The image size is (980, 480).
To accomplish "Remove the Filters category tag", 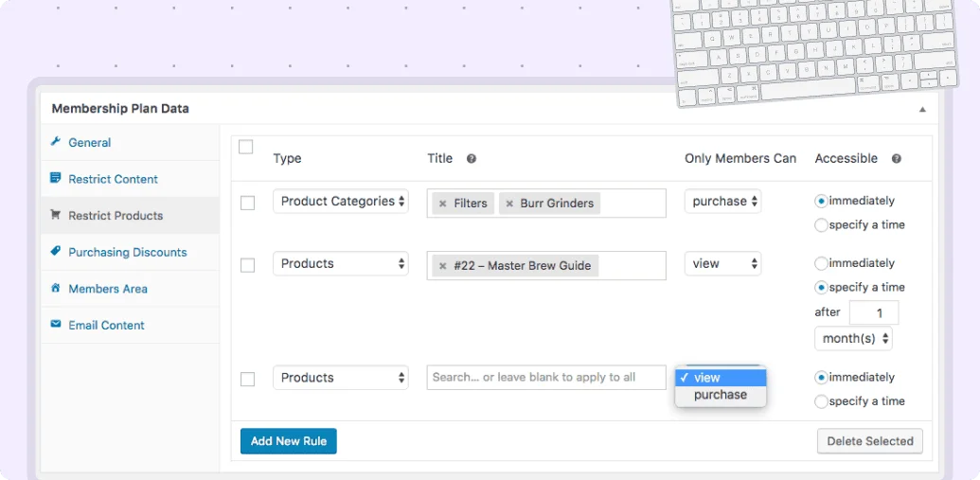I will coord(442,204).
